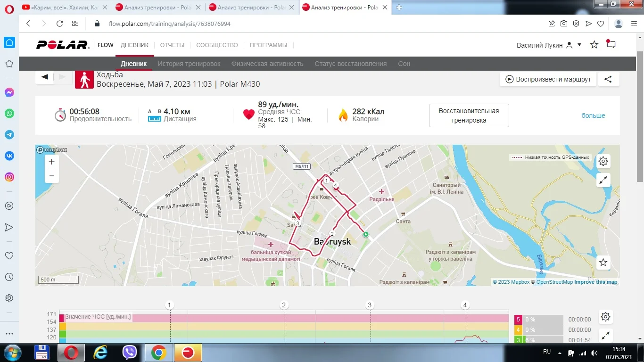
Task: Open Telegram in Opera sidebar
Action: pyautogui.click(x=9, y=135)
